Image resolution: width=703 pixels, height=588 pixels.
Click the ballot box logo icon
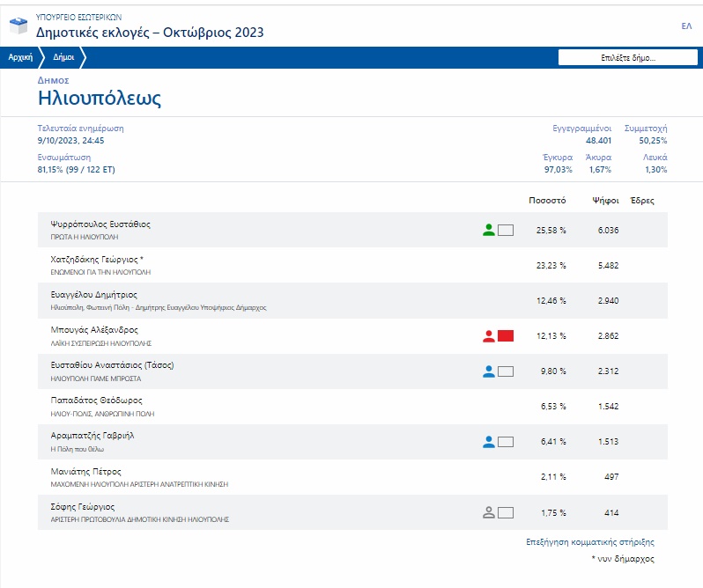point(18,26)
